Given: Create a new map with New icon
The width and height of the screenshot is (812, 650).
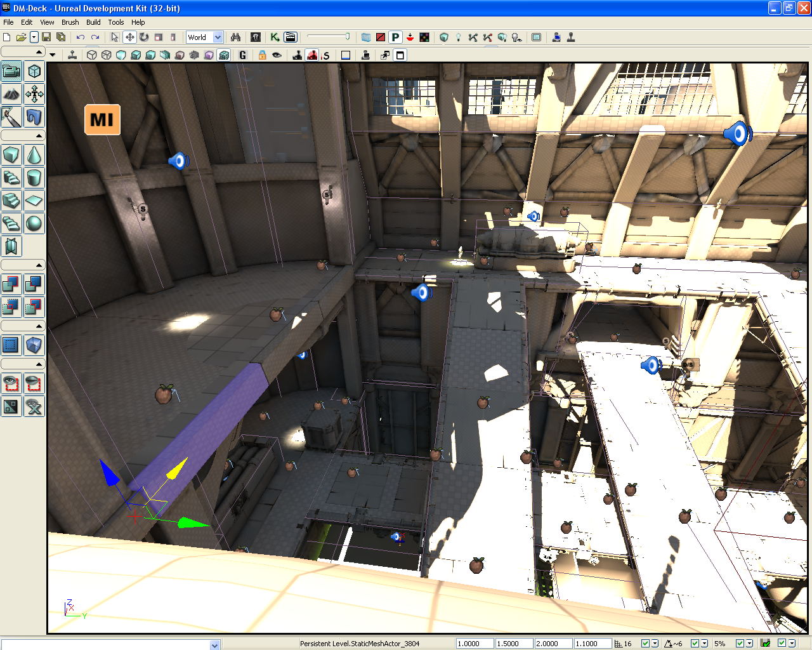Looking at the screenshot, I should click(7, 37).
